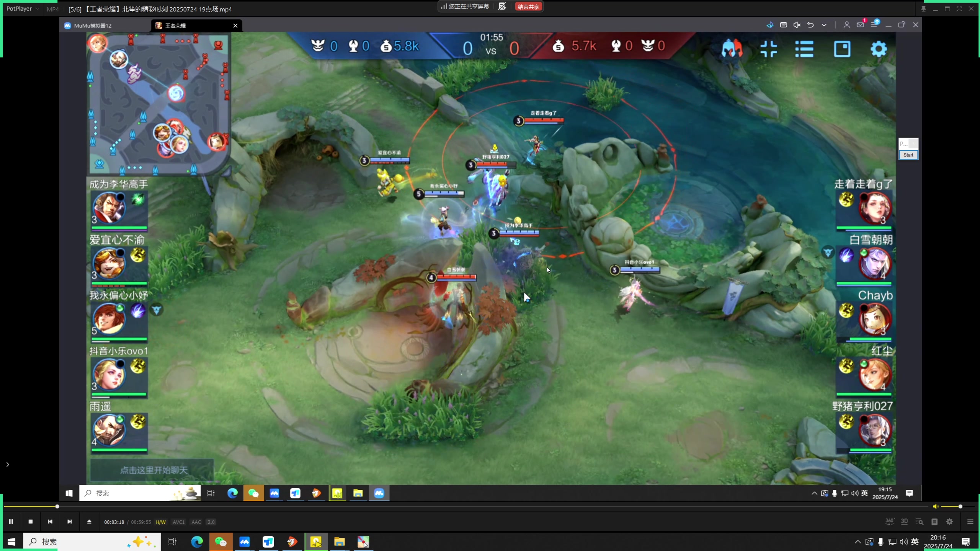Viewport: 980px width, 551px height.
Task: Click the chat box 点击这里开始聊天
Action: (x=152, y=470)
